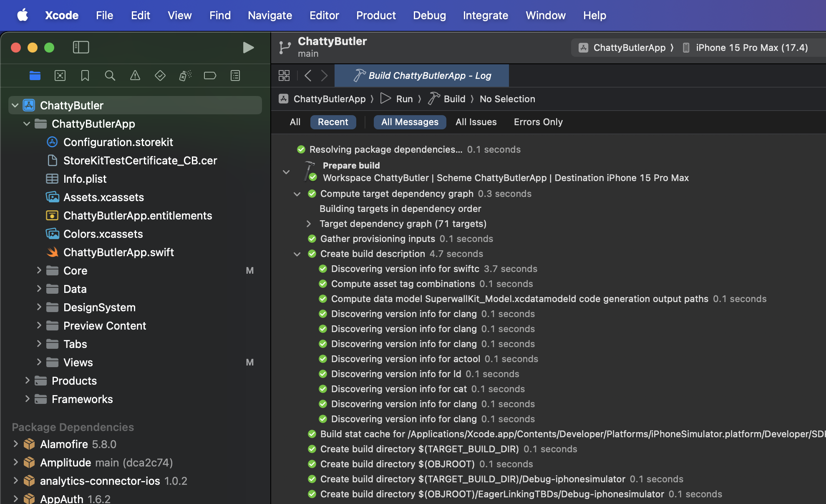Click the Apple menu logo
Viewport: 826px width, 504px height.
(23, 15)
